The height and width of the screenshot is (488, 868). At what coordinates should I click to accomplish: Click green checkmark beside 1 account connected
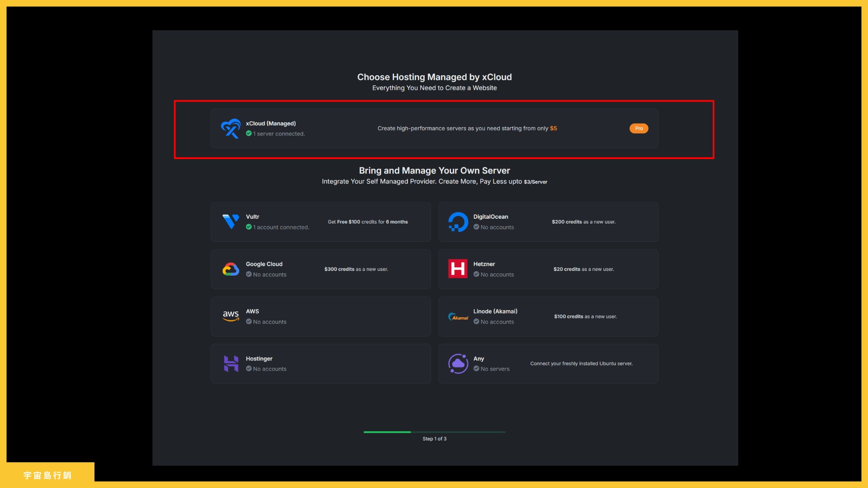point(249,227)
